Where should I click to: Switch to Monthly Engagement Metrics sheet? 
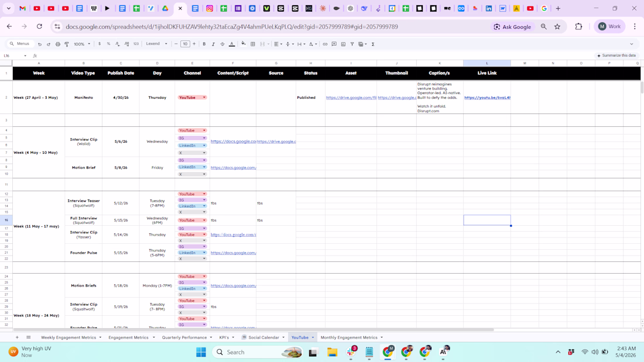click(x=349, y=337)
